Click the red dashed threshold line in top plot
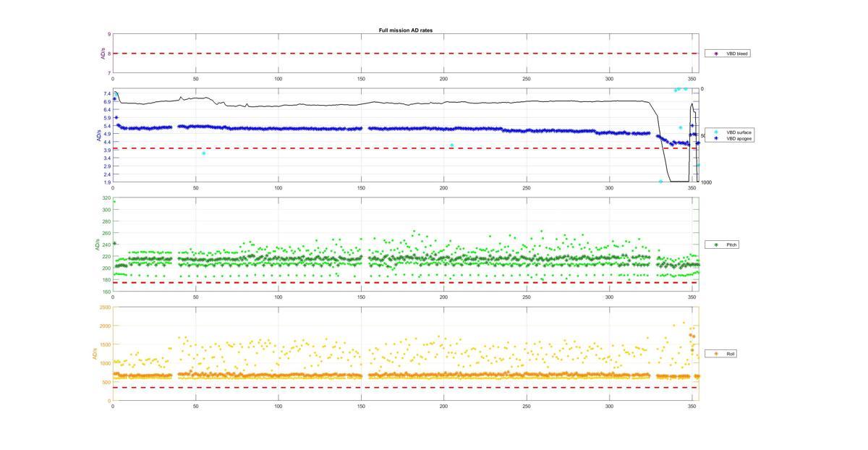Viewport: 868px width, 450px height. pos(406,54)
